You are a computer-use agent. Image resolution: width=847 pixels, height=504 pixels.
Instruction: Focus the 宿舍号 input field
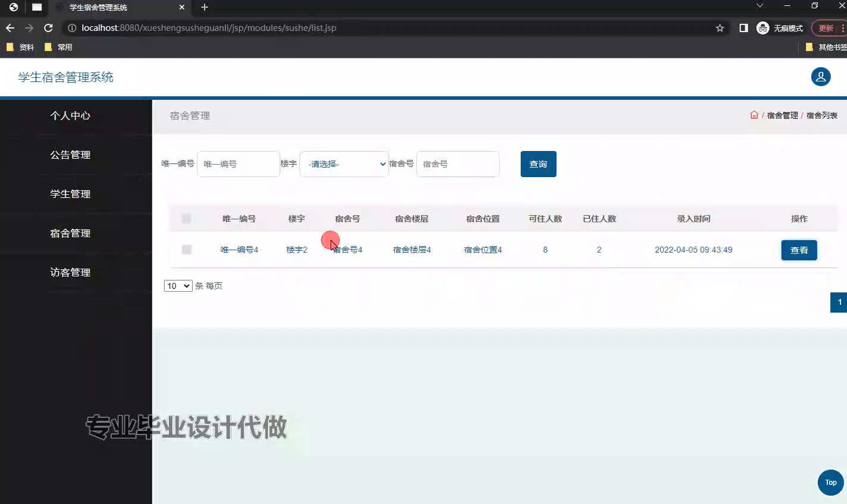[x=458, y=164]
